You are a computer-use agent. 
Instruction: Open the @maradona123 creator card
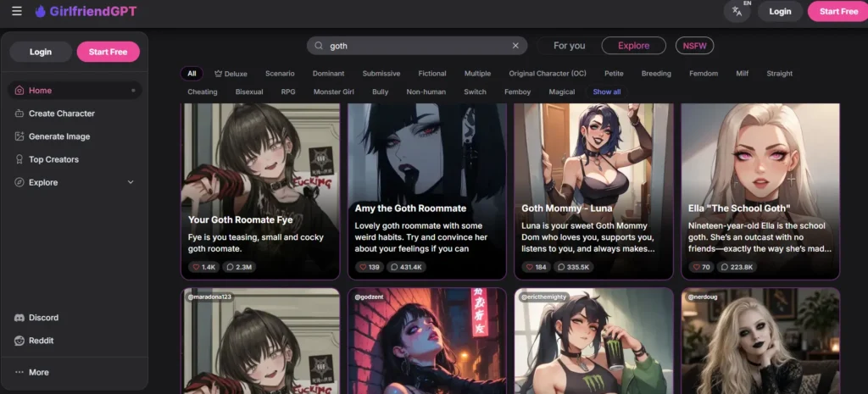(x=260, y=341)
